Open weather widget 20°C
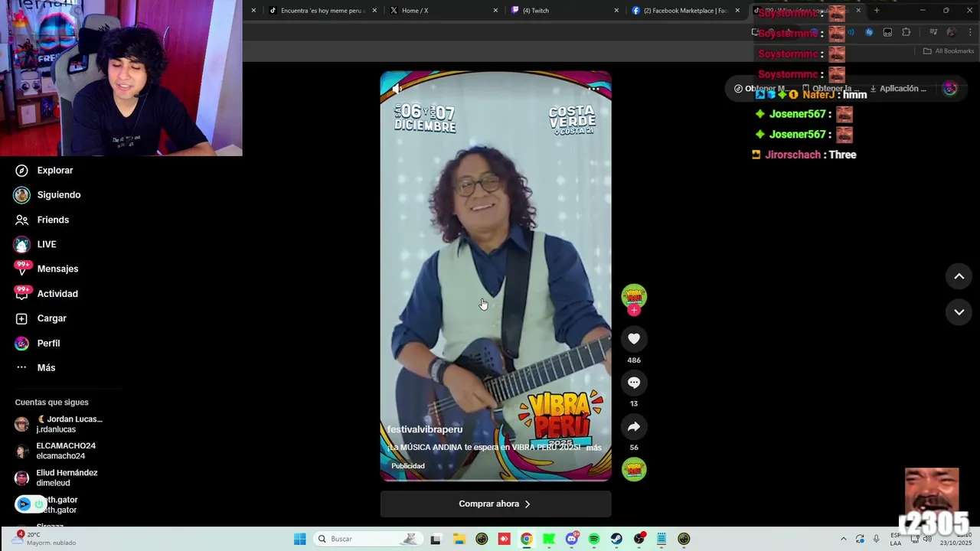The image size is (980, 551). point(44,539)
